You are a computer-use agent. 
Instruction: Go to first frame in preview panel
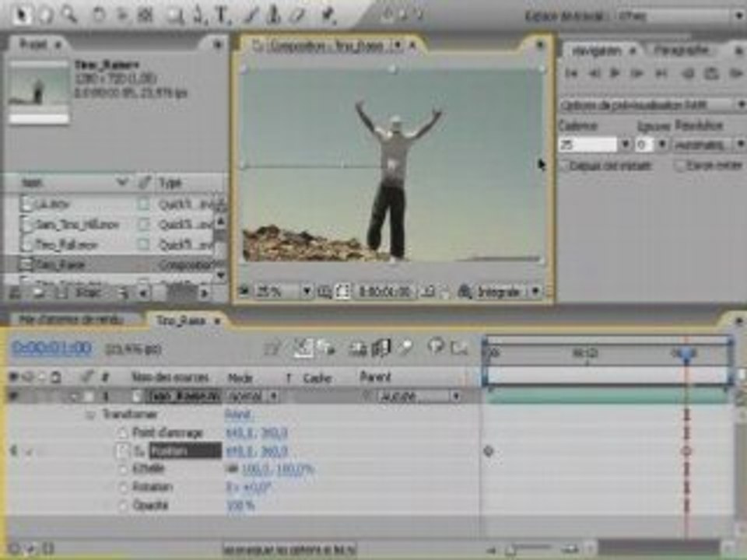click(571, 73)
